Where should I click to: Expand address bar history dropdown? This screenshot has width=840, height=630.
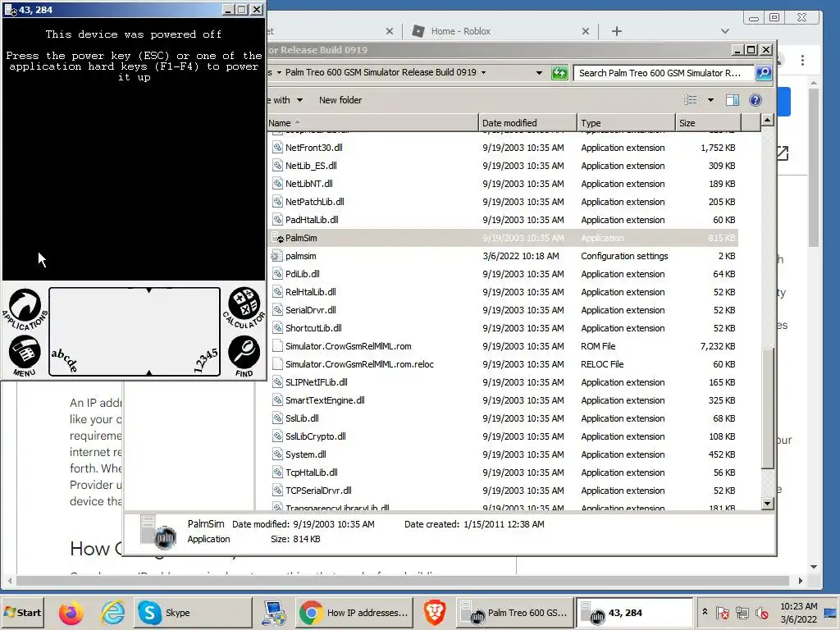pyautogui.click(x=539, y=73)
